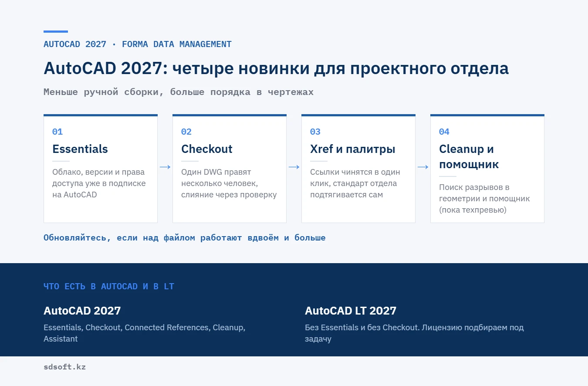Click the text 'Поиск разрывов в геометрии'
588x386 pixels.
(x=484, y=198)
